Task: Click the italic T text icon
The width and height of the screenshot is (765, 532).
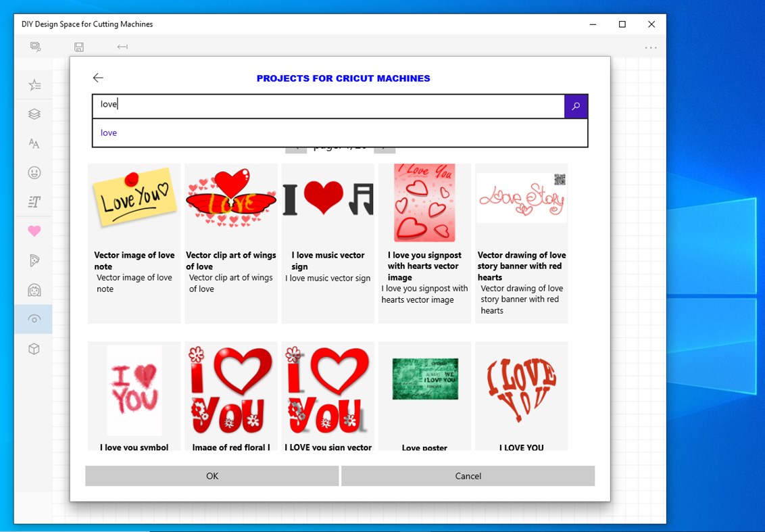Action: [x=34, y=201]
